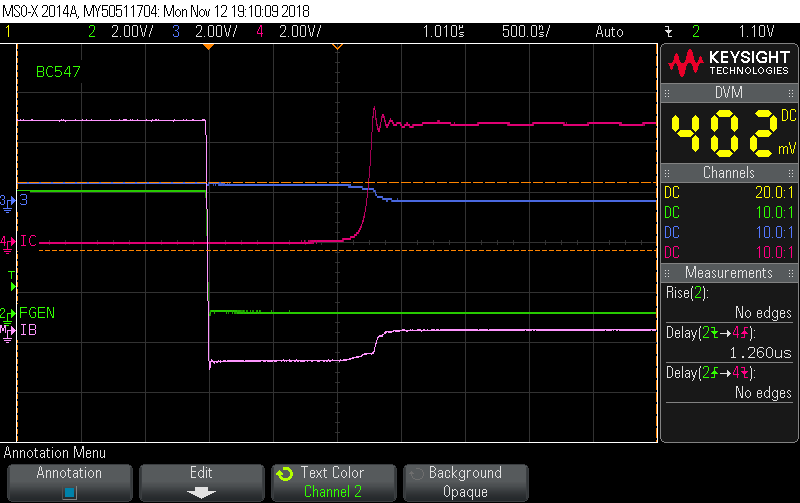This screenshot has width=800, height=503.
Task: Open the Measurements panel header
Action: [x=729, y=273]
